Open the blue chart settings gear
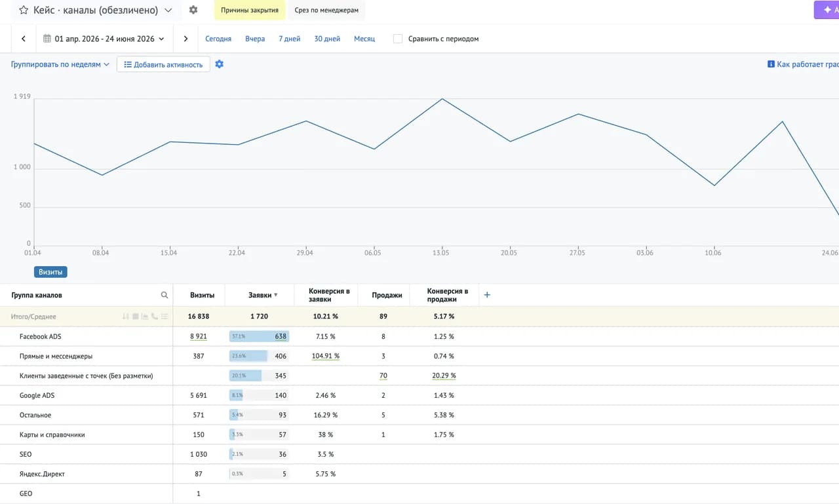This screenshot has height=504, width=839. click(220, 64)
